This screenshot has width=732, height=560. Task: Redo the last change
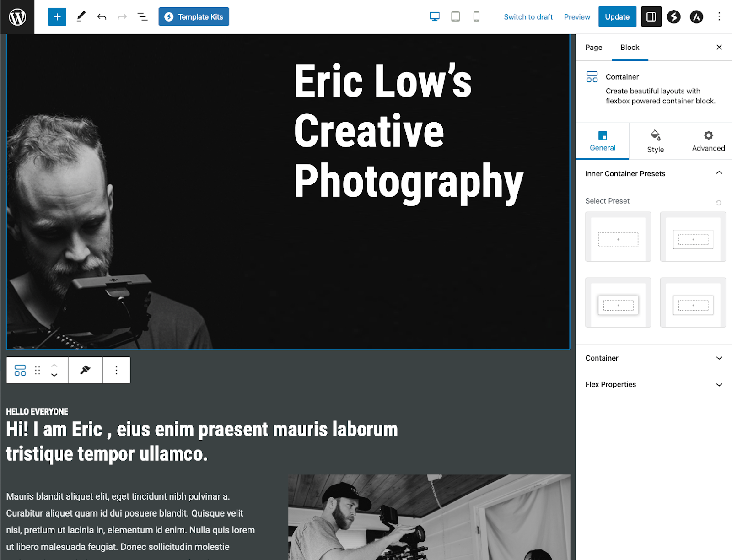[122, 16]
